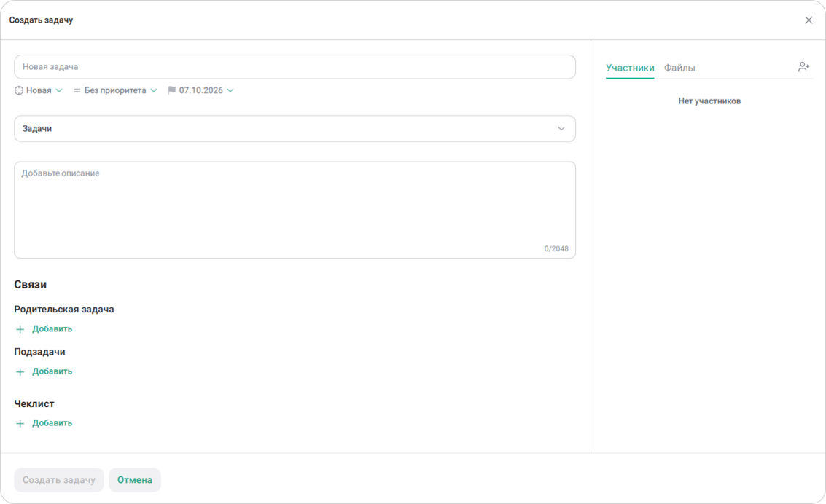
Task: Switch to the Участники tab
Action: pos(630,68)
